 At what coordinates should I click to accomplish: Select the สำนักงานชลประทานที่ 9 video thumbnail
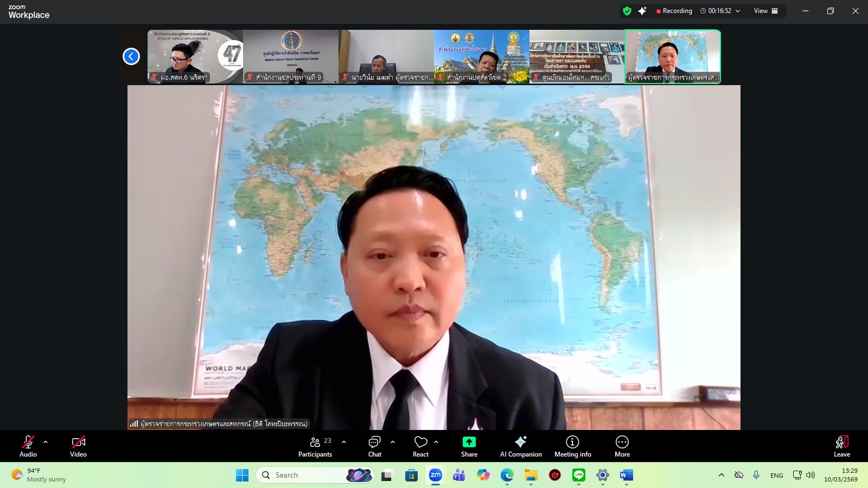tap(291, 56)
